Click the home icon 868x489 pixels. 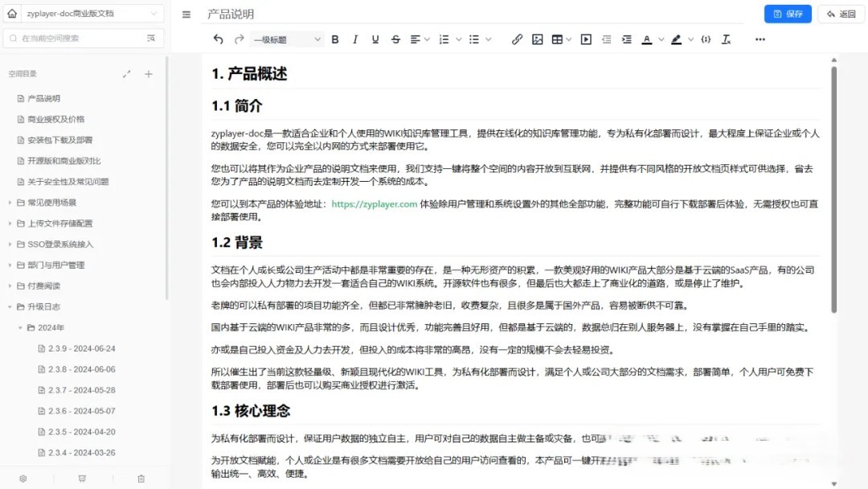[x=12, y=14]
